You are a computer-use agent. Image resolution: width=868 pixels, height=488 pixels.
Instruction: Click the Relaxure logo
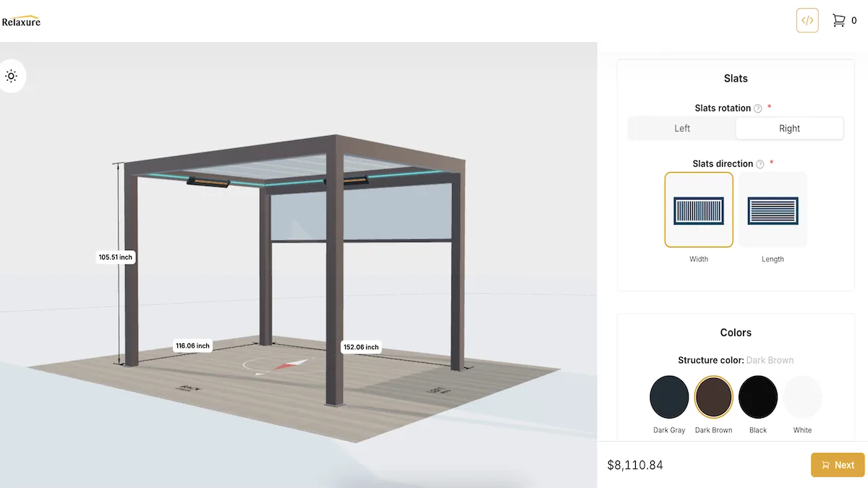21,21
